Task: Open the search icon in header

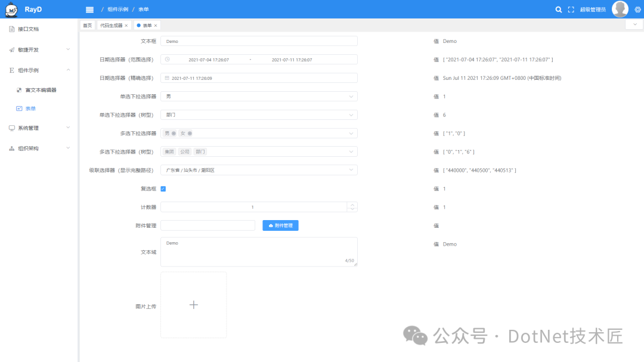Action: click(559, 10)
